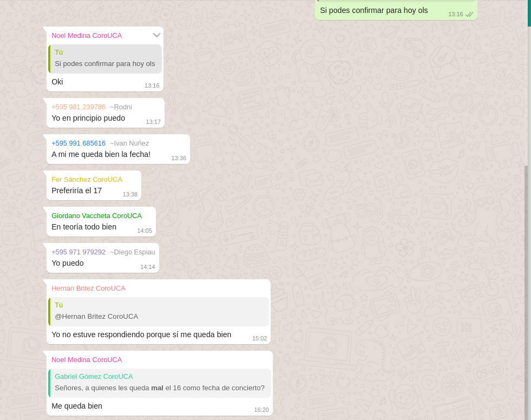531x420 pixels.
Task: Jump to quoted message in Noel's Oki reply
Action: (x=105, y=58)
